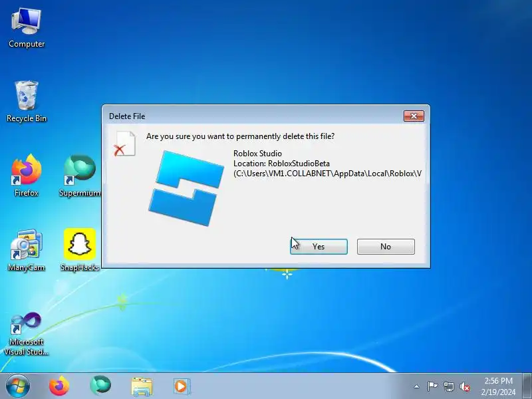Click the 'Roblox Studio' file name text
The image size is (532, 399).
(x=257, y=154)
